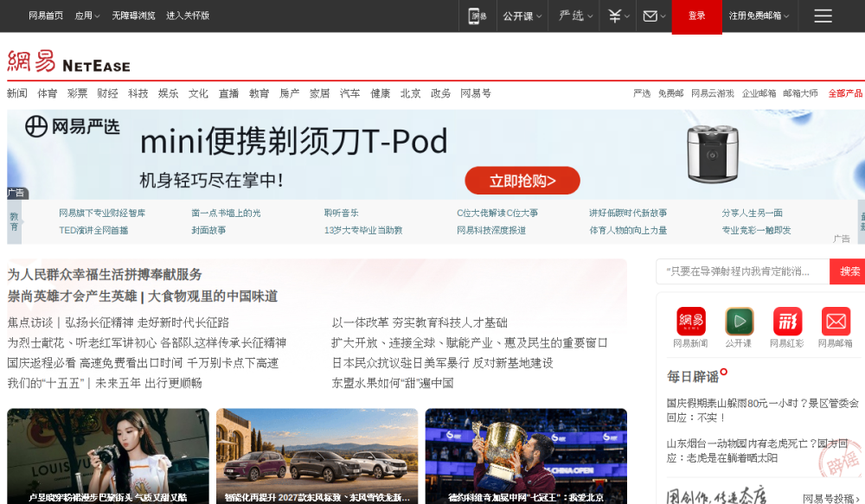Viewport: 865px width, 504px height.
Task: Open the hamburger menu icon
Action: pyautogui.click(x=823, y=16)
